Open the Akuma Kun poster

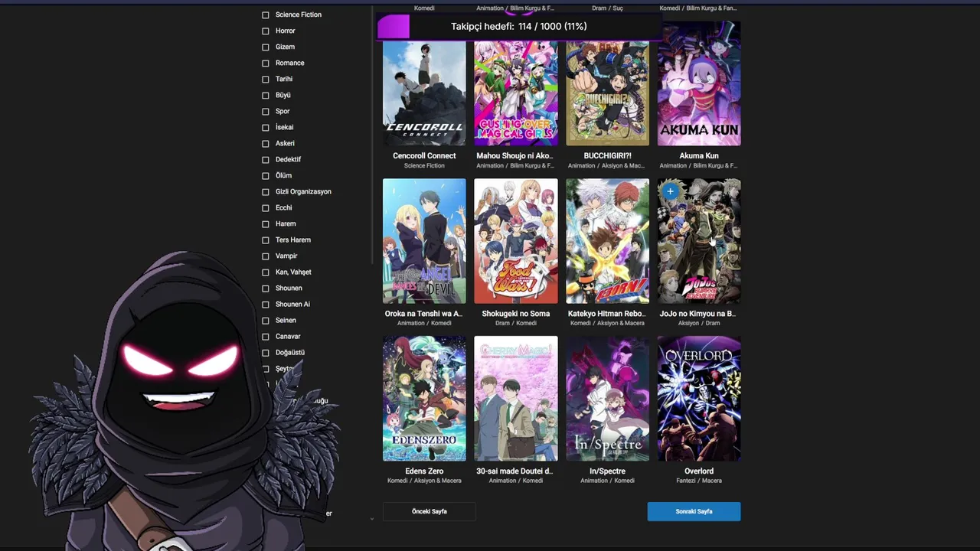tap(699, 83)
